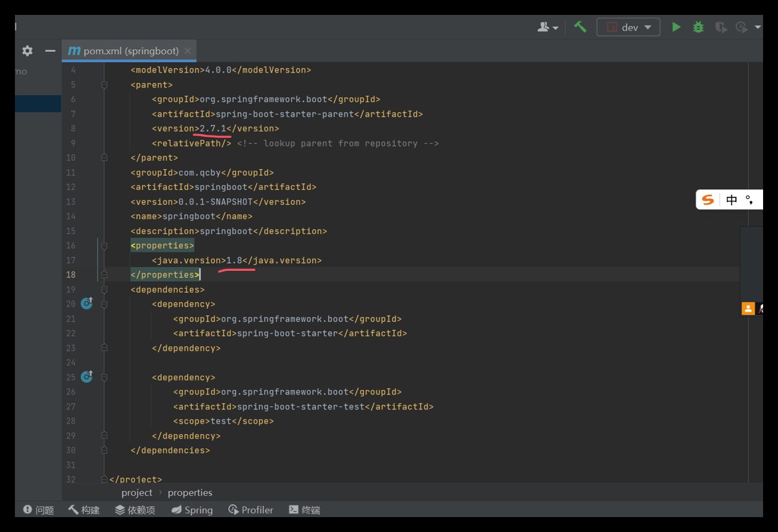Image resolution: width=778 pixels, height=532 pixels.
Task: Click the Spring bean gutter icon on line 25
Action: point(87,377)
